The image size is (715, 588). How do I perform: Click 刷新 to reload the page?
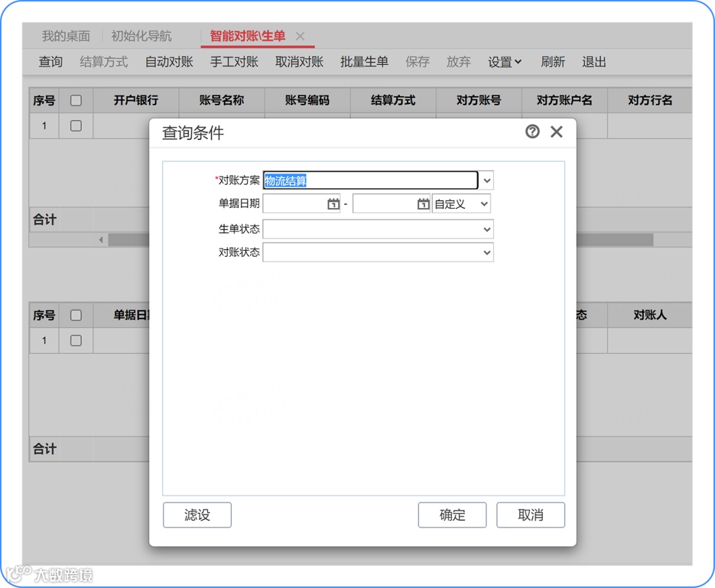coord(553,62)
